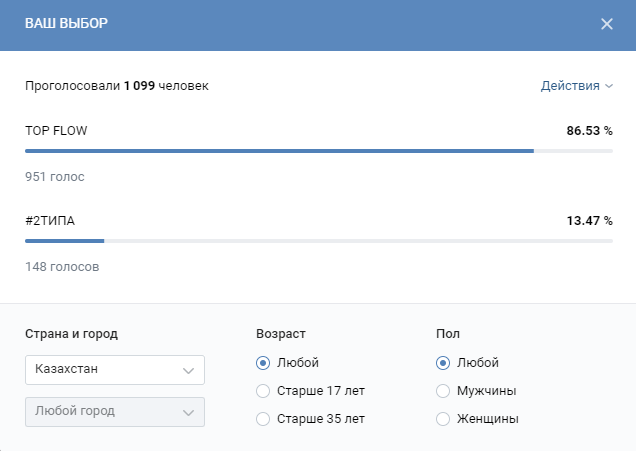636x451 pixels.
Task: Select gender option Любой
Action: [443, 363]
